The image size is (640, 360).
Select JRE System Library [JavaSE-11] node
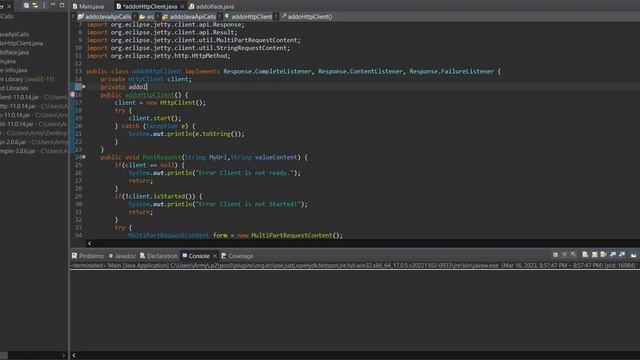27,79
